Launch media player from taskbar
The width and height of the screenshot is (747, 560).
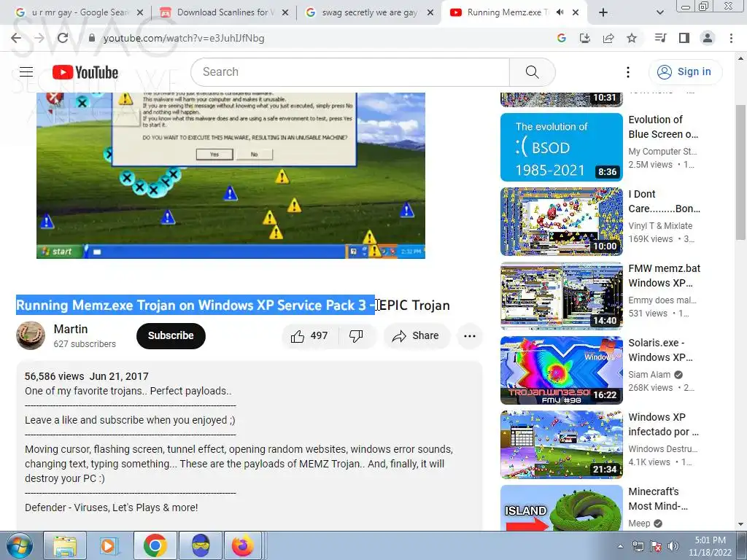(x=109, y=545)
